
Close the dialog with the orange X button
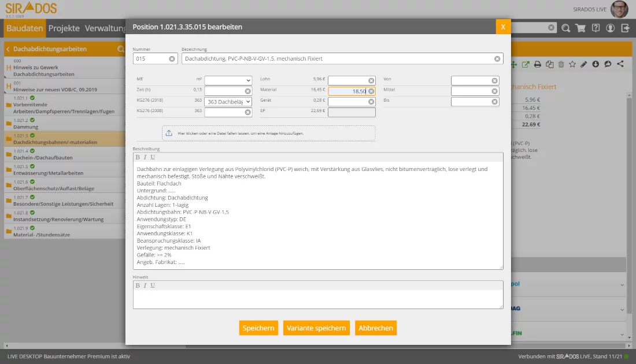[503, 27]
